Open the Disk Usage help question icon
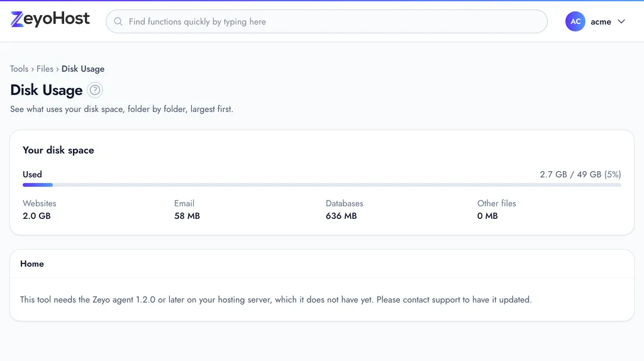Screen dimensions: 644x361 coord(95,90)
